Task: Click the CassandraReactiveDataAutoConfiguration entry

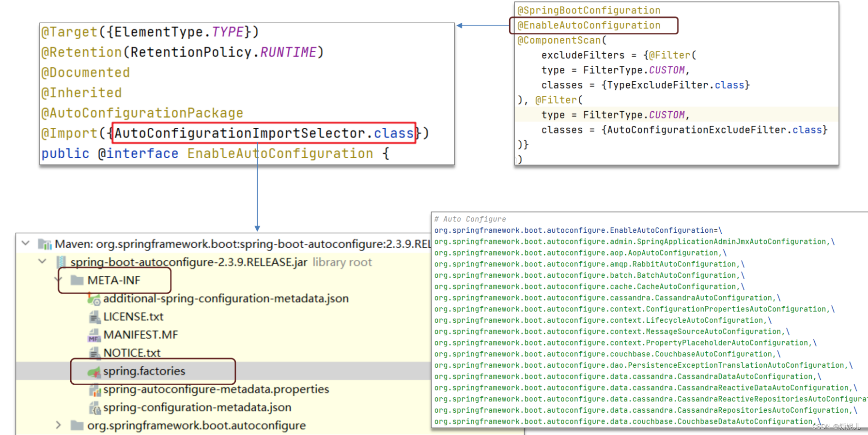Action: [646, 388]
